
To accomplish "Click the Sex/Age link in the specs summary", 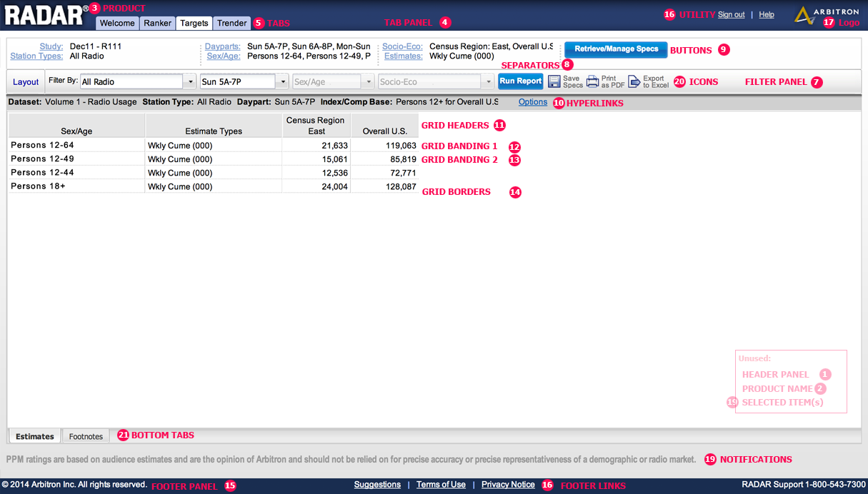I will [x=224, y=56].
